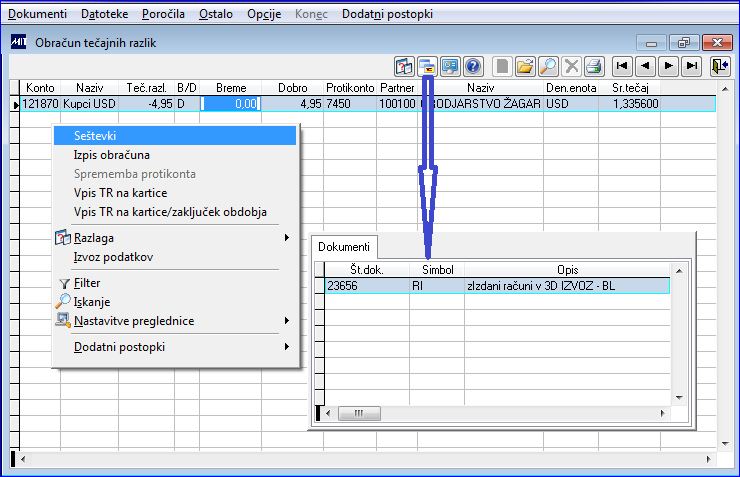Open the yellow folder toolbar icon
The image size is (740, 477).
tap(525, 67)
